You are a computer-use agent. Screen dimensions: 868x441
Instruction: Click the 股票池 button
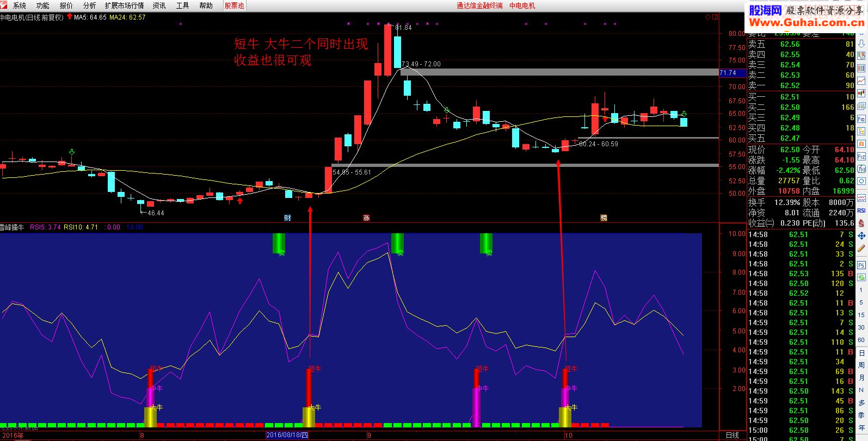pos(234,5)
